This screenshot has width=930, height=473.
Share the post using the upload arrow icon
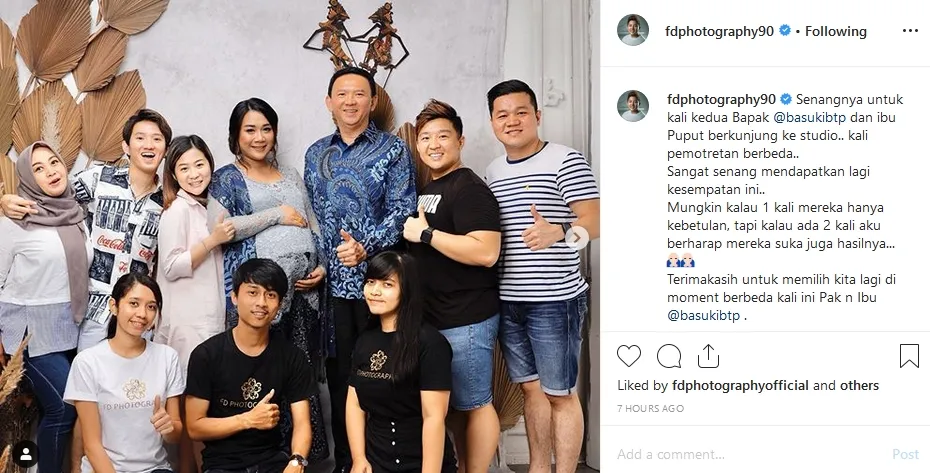coord(708,356)
